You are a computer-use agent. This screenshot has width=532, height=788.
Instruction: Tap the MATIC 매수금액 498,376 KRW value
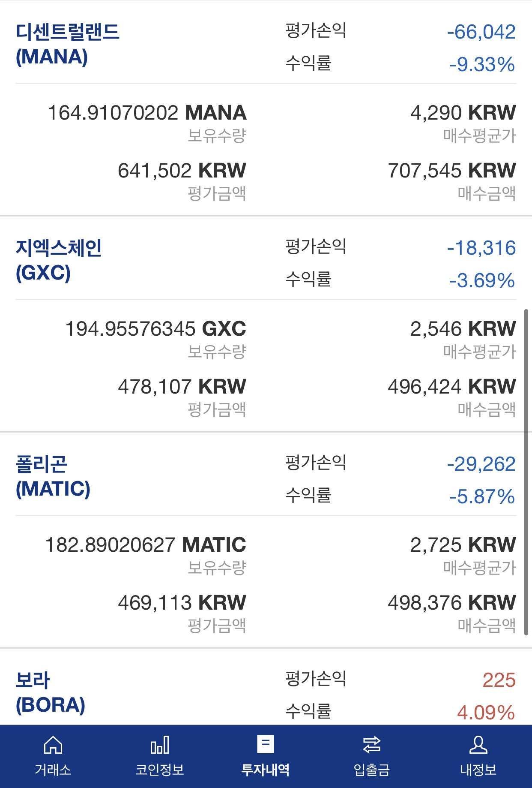(451, 603)
